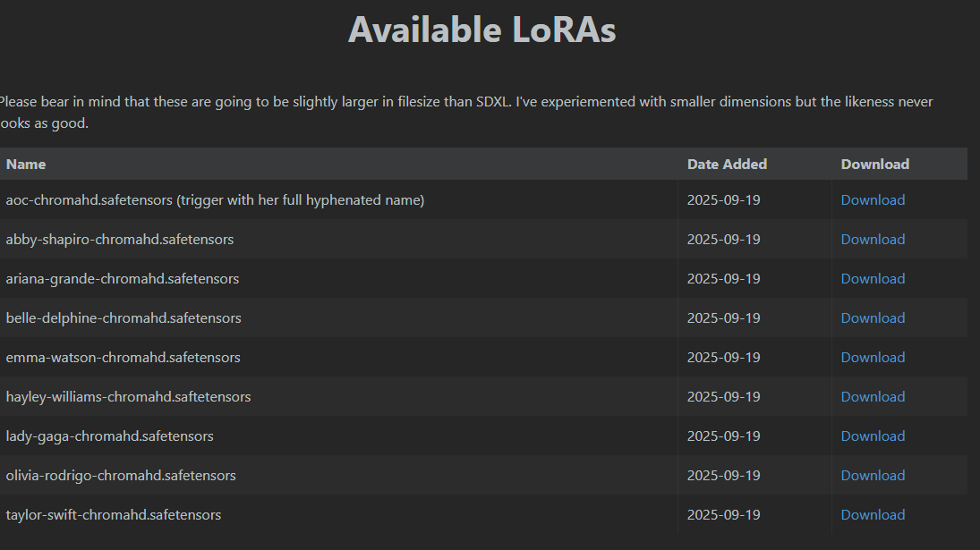
Task: Download olivia-rodrigo-chromahd.safetensors file
Action: pos(873,475)
